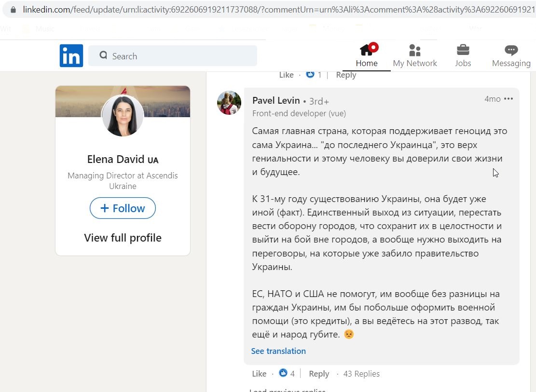Click the like reaction icon beside count 4
Viewport: 536px width, 392px height.
[x=283, y=373]
